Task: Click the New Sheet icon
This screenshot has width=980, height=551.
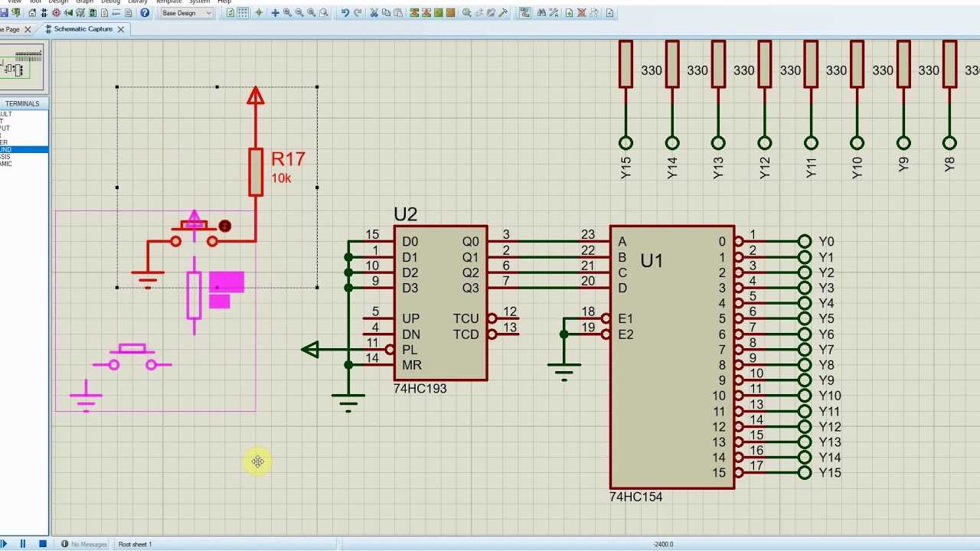Action: (x=569, y=13)
